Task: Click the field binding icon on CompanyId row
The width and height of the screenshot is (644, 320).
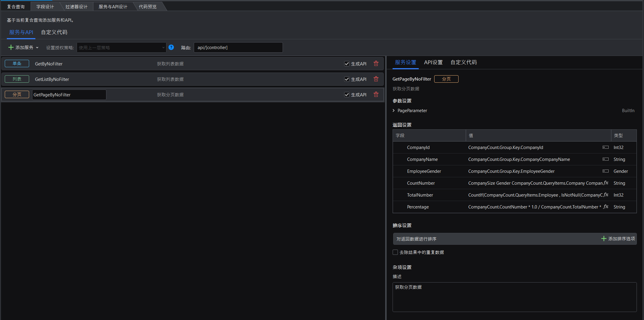Action: click(605, 147)
